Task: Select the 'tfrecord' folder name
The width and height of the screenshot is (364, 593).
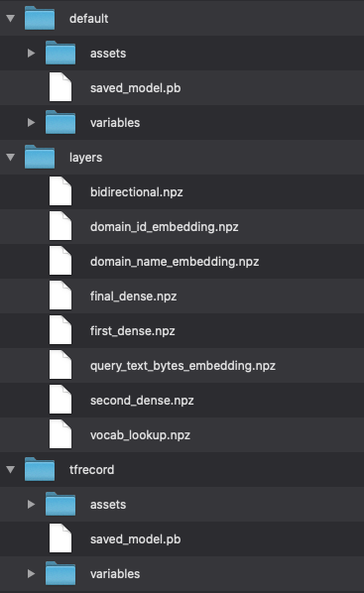Action: pos(91,470)
